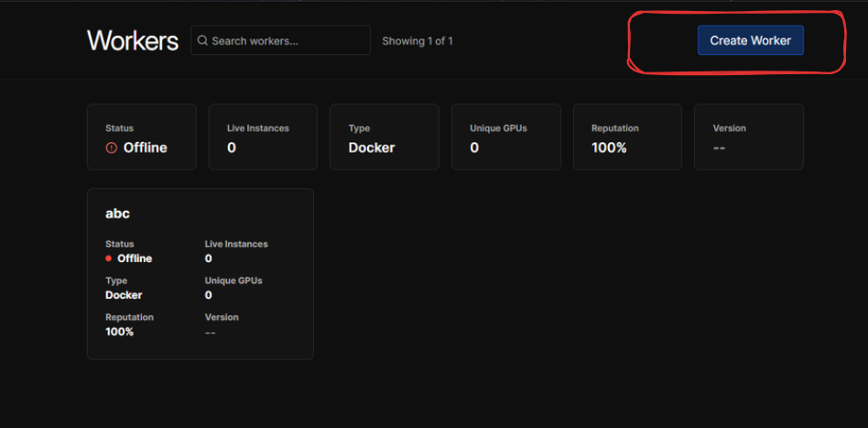
Task: Click the Offline warning icon in Status card
Action: pos(112,148)
